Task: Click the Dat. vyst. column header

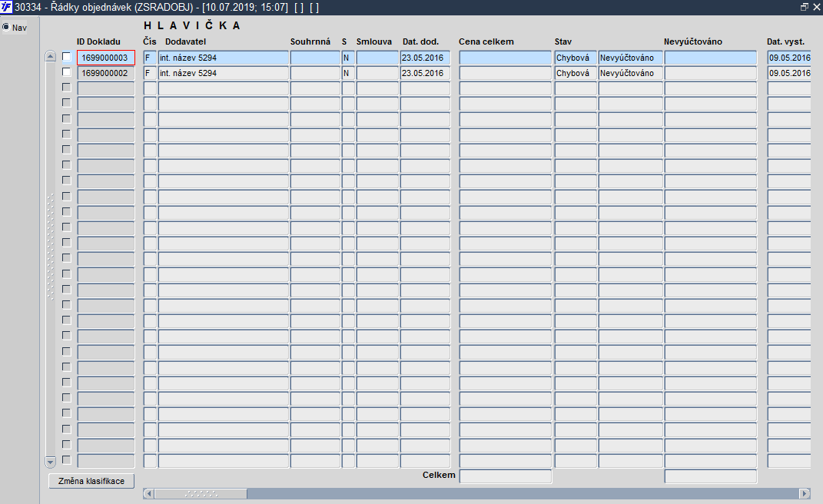Action: tap(786, 41)
